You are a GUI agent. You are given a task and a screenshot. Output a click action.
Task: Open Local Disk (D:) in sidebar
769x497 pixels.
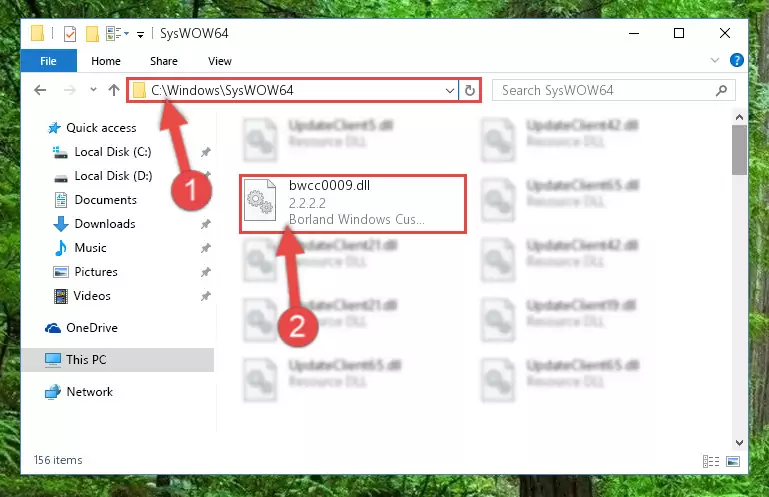[113, 176]
